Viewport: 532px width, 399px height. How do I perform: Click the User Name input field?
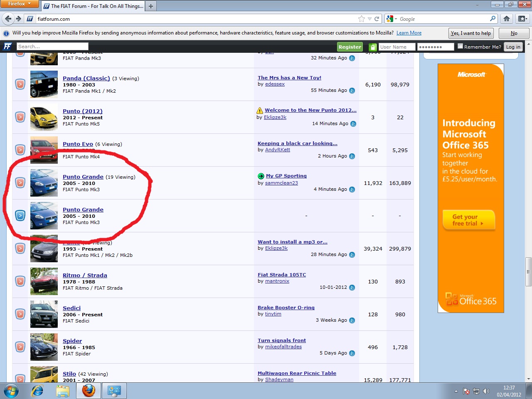[x=397, y=47]
